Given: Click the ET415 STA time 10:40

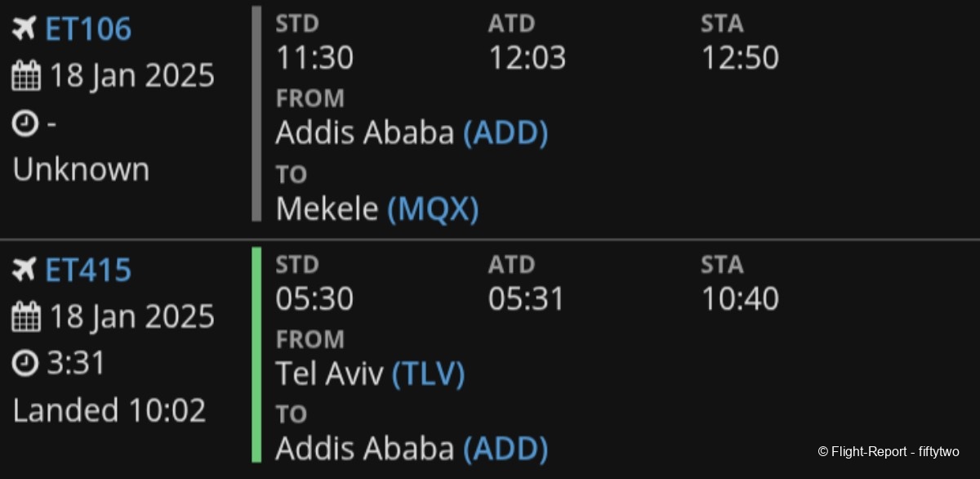Looking at the screenshot, I should click(740, 299).
